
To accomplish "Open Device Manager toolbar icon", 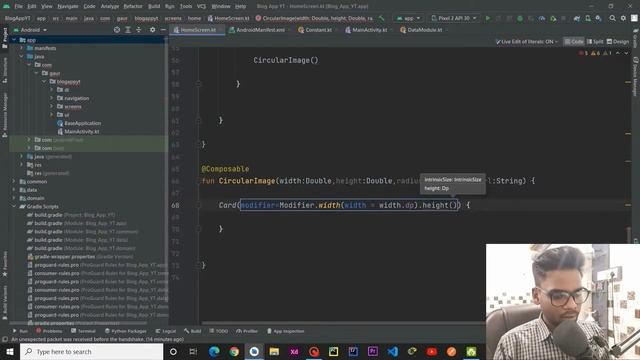I will coord(588,18).
